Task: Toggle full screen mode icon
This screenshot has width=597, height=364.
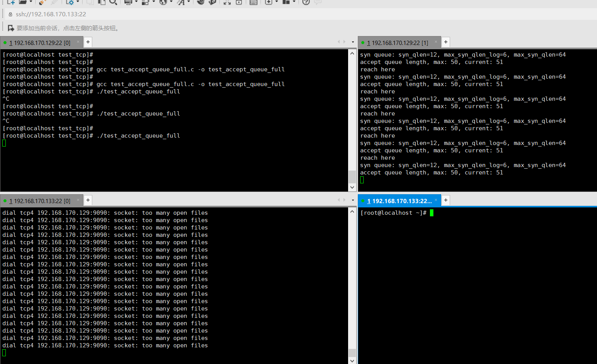Action: pyautogui.click(x=227, y=2)
